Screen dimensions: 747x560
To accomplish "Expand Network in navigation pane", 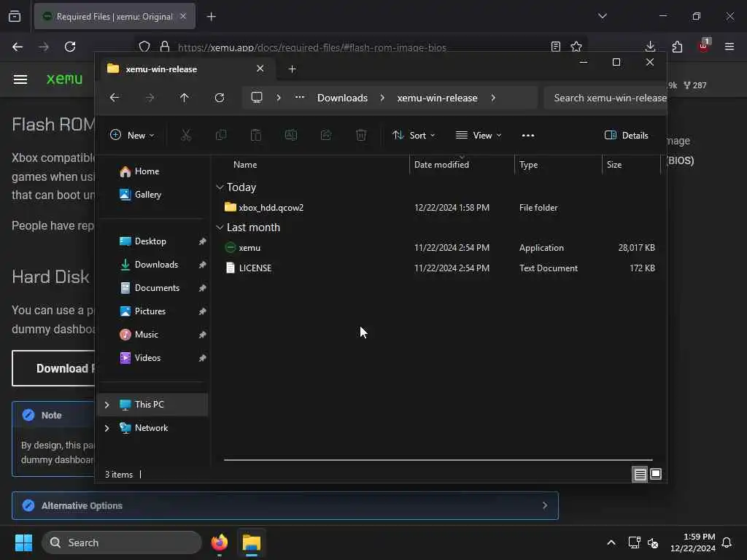I will pyautogui.click(x=107, y=428).
